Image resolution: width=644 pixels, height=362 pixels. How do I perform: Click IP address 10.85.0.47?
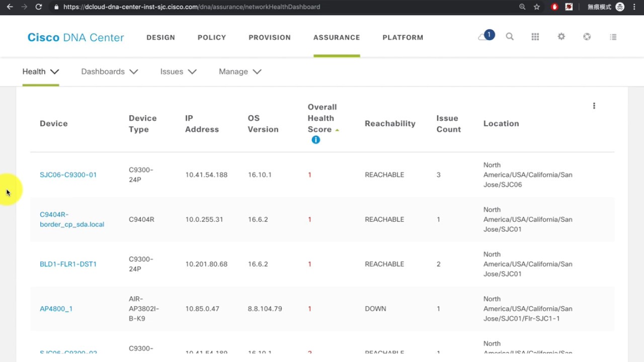(202, 309)
